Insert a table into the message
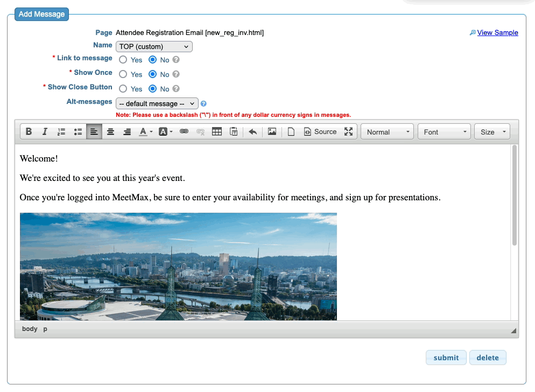Screen dimensions: 535x392 (217, 132)
